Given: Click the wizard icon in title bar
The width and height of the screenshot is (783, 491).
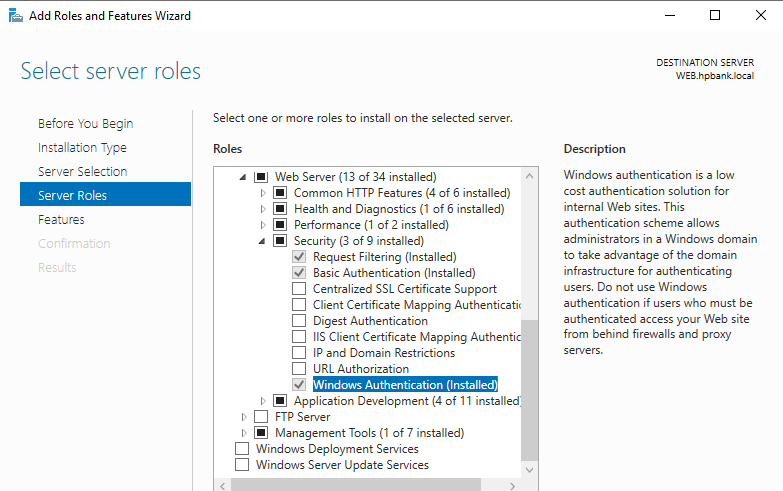Looking at the screenshot, I should (x=15, y=15).
